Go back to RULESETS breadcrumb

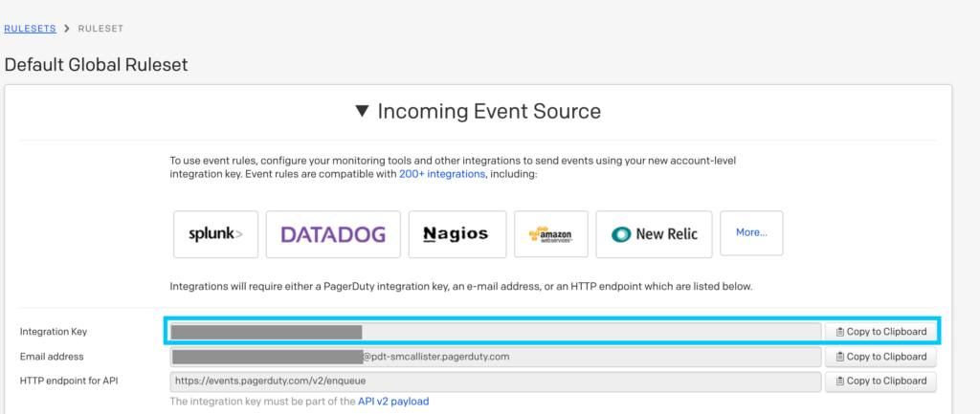point(31,30)
